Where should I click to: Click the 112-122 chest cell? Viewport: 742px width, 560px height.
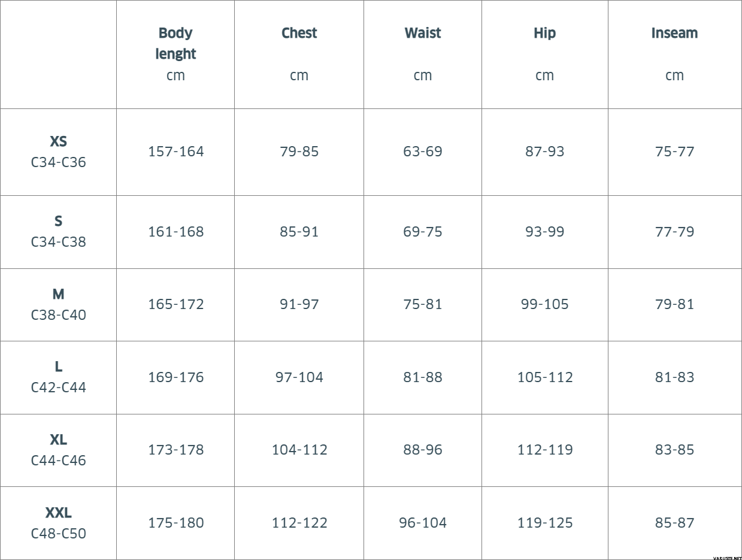pyautogui.click(x=299, y=523)
